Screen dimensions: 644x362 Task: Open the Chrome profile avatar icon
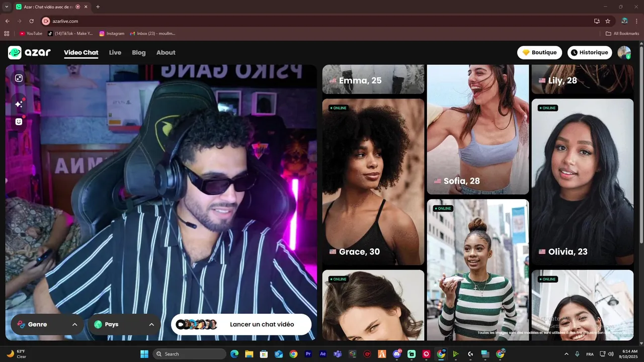624,21
